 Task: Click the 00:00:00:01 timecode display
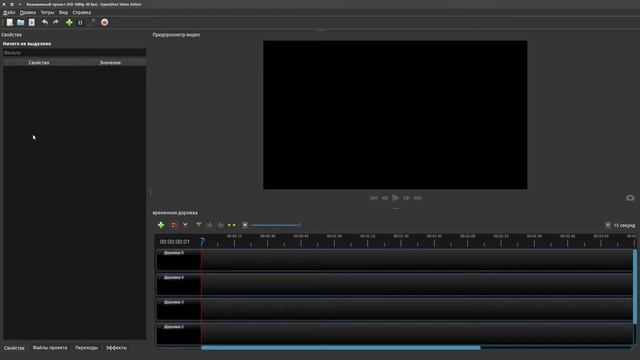click(175, 242)
